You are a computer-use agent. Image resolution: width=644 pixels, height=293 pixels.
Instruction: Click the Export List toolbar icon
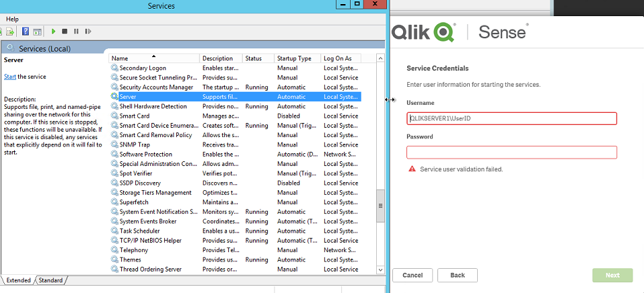[x=10, y=31]
